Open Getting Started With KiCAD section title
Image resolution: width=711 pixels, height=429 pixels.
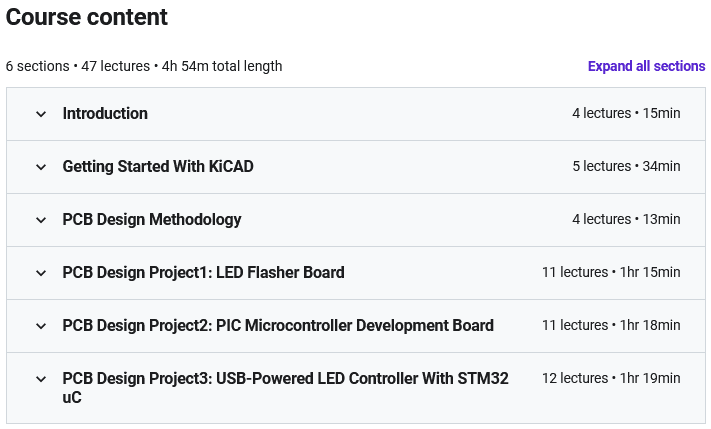pyautogui.click(x=158, y=167)
